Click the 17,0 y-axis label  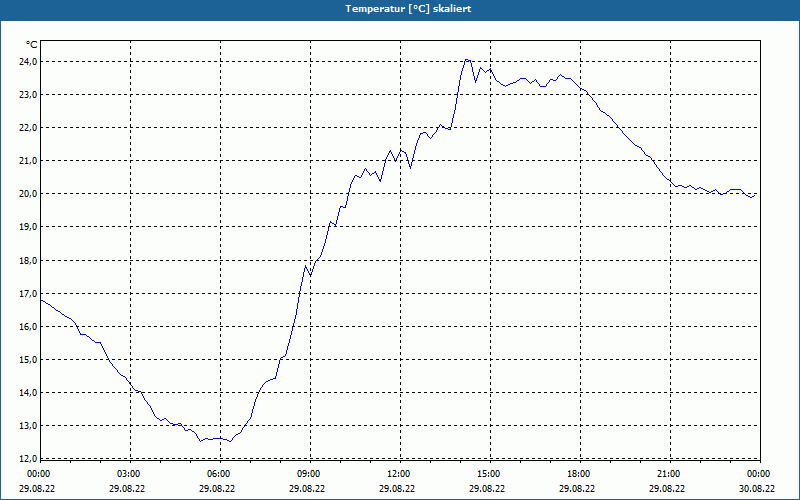[x=29, y=294]
